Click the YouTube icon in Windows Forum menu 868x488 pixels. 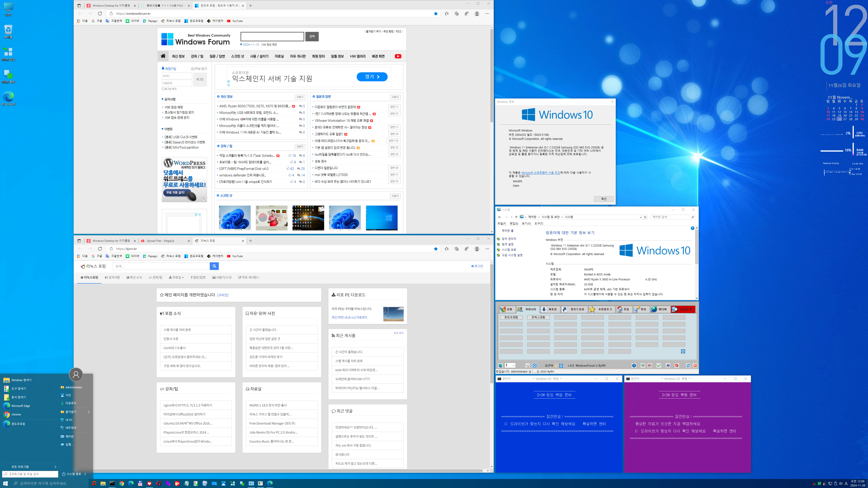click(x=398, y=56)
